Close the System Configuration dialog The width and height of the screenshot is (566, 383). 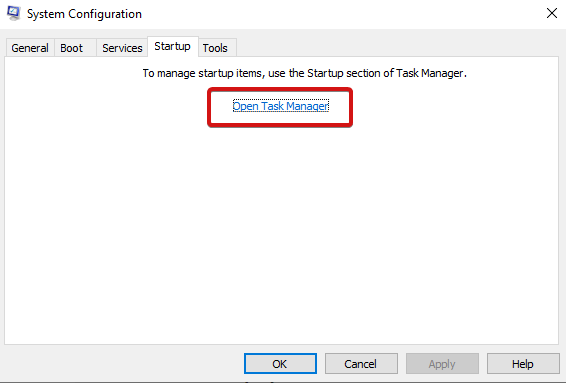pyautogui.click(x=552, y=13)
